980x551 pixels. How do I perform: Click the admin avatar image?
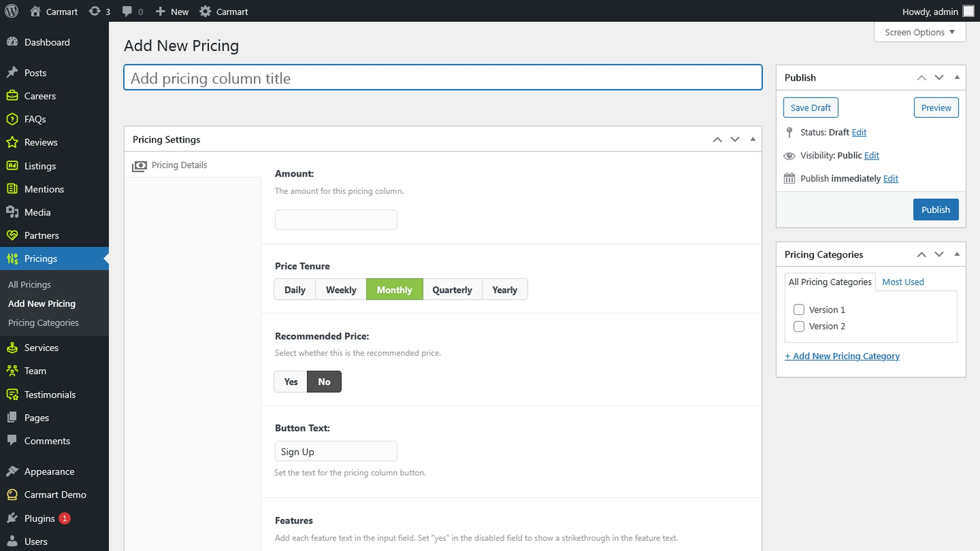(968, 11)
